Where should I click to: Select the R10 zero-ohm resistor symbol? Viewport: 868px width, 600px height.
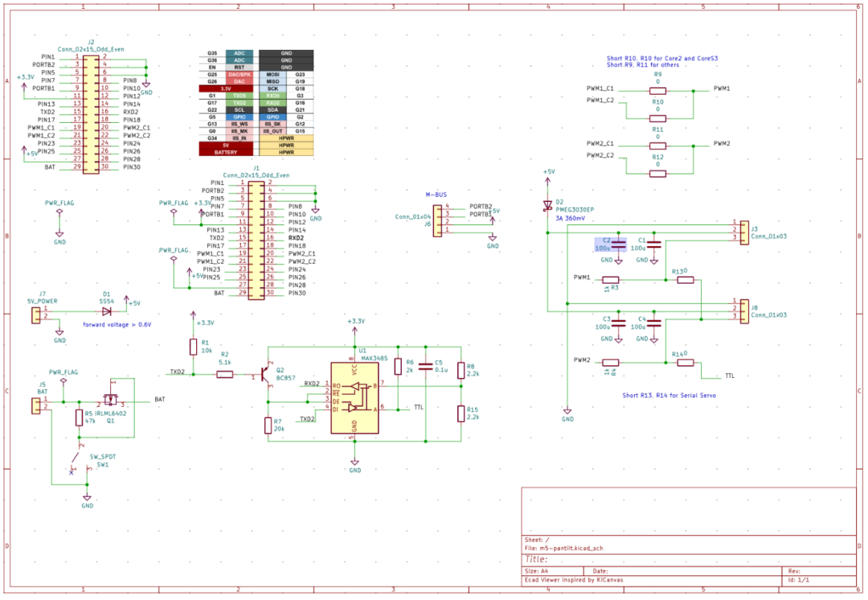point(657,118)
